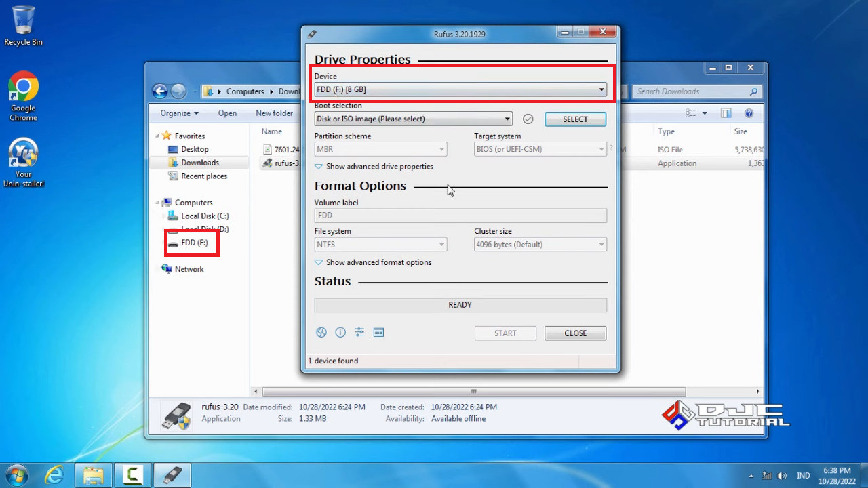Click the READY status progress bar
Screen dimensions: 868x488
point(460,305)
